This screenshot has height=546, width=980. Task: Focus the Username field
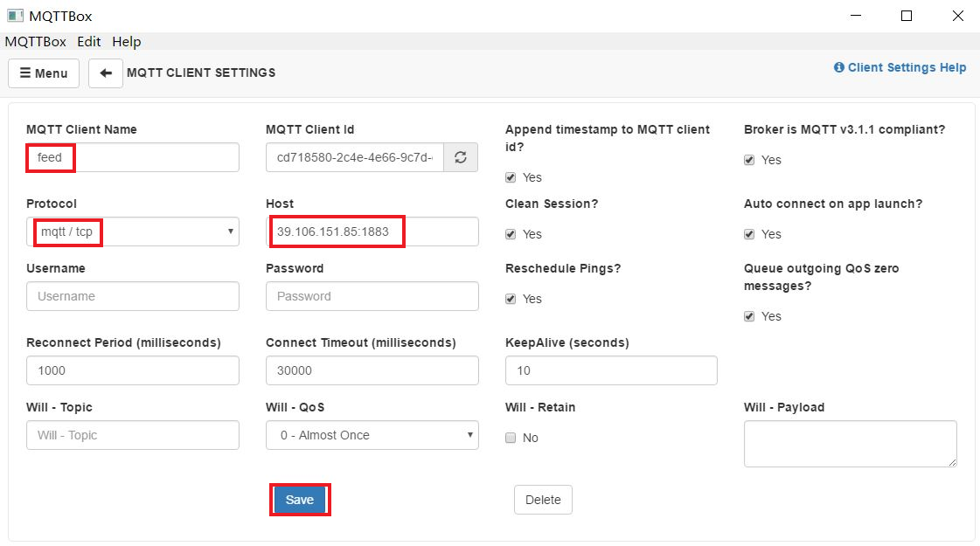tap(133, 296)
